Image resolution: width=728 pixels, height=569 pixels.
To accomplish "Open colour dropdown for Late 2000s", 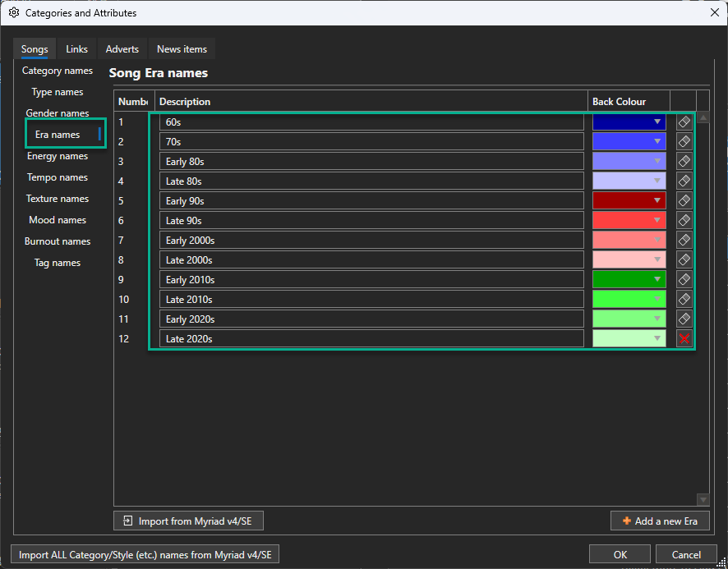I will [x=629, y=260].
